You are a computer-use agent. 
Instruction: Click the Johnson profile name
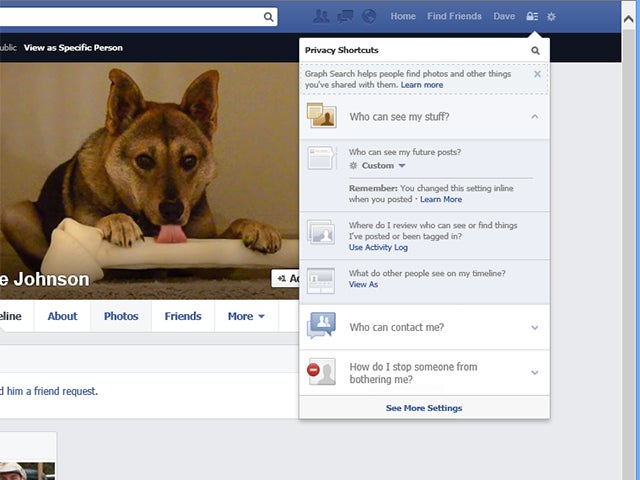tap(44, 280)
